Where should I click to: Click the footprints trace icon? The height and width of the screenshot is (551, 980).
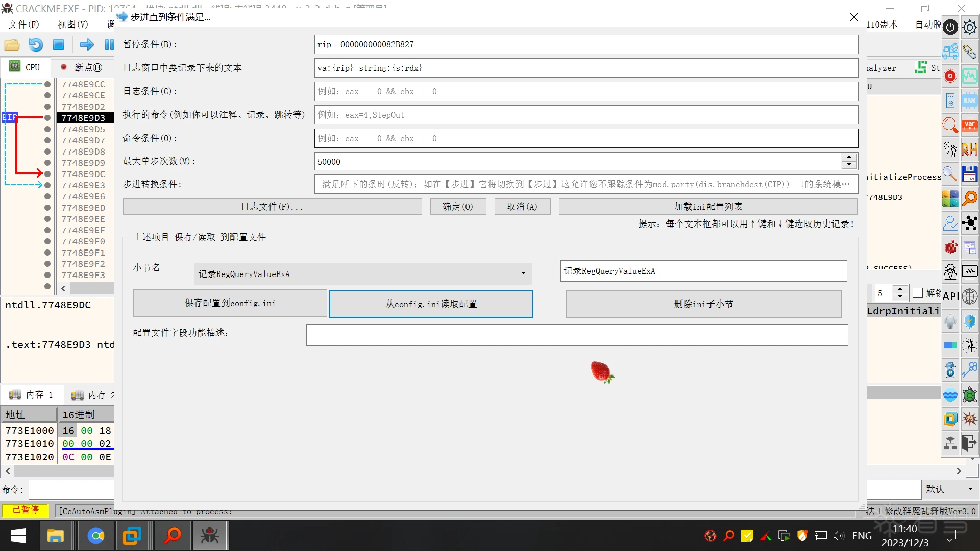click(950, 149)
